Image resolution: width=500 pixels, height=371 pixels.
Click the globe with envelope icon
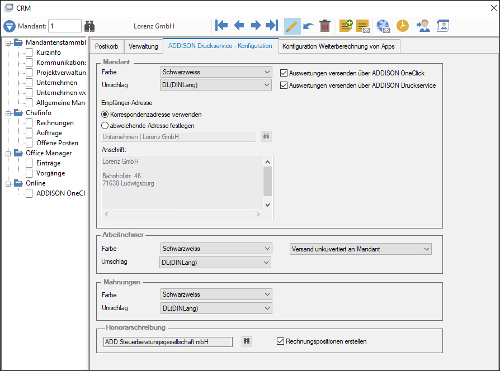383,26
